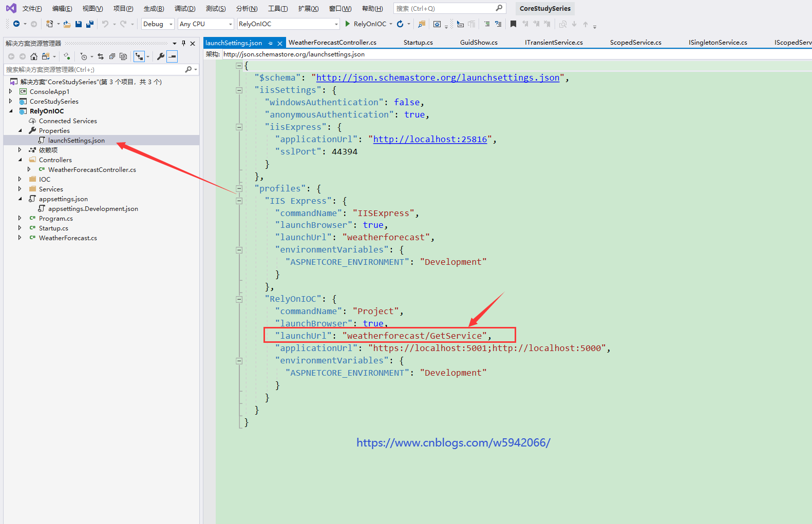Image resolution: width=812 pixels, height=524 pixels.
Task: Click the Sync with Active Document arrows icon
Action: click(x=101, y=56)
